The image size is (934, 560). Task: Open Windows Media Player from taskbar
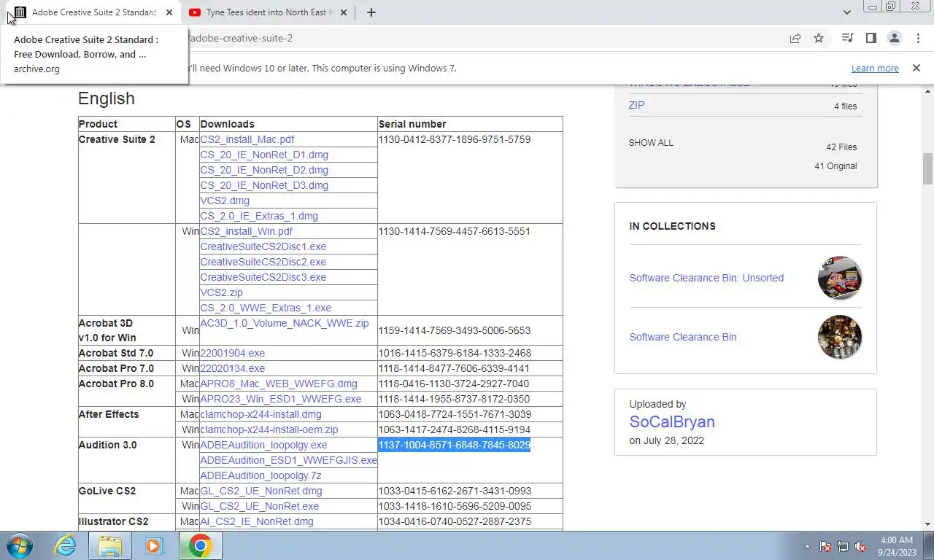pyautogui.click(x=154, y=545)
